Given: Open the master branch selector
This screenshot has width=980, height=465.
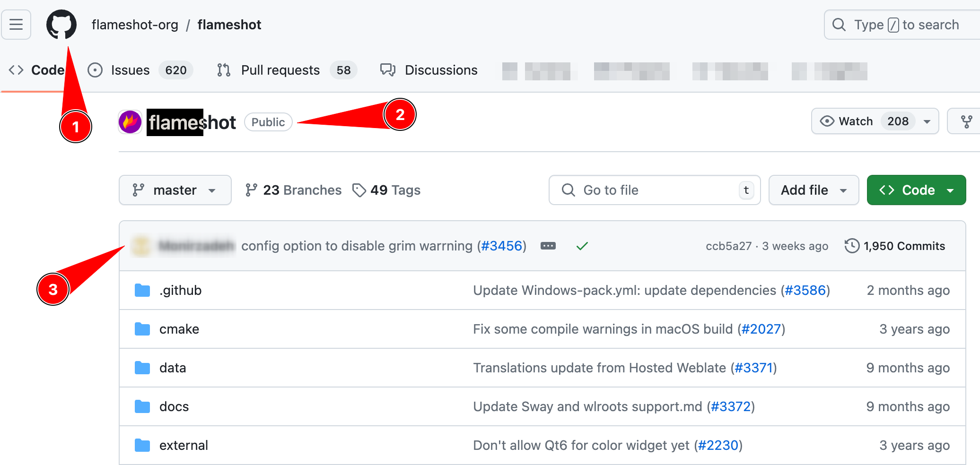Looking at the screenshot, I should coord(175,190).
